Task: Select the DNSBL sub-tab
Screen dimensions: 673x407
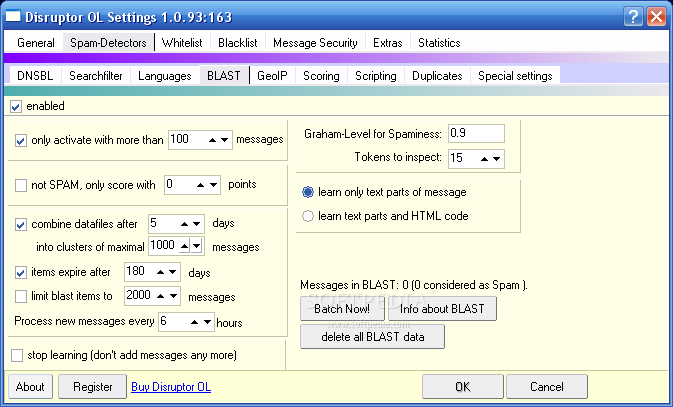Action: pos(35,76)
